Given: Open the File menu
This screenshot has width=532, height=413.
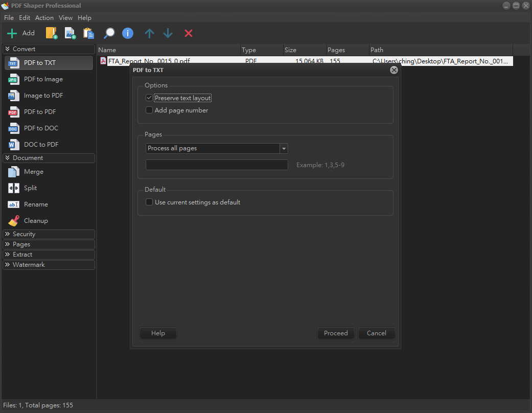Looking at the screenshot, I should coord(9,17).
